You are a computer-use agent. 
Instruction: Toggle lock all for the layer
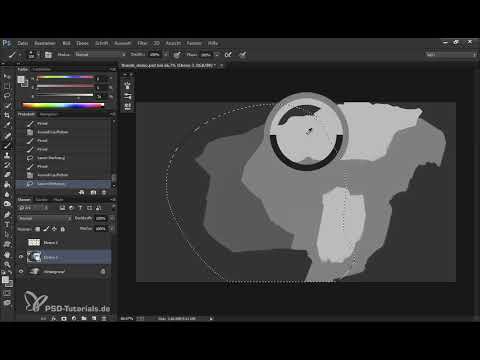coord(63,229)
